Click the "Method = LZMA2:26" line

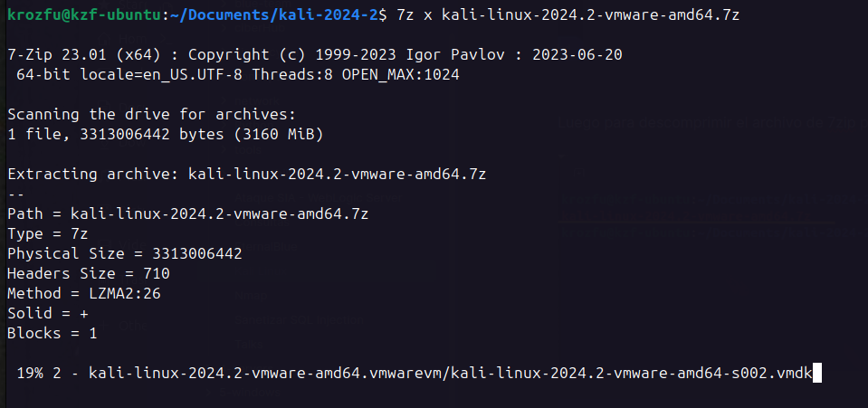pos(84,294)
